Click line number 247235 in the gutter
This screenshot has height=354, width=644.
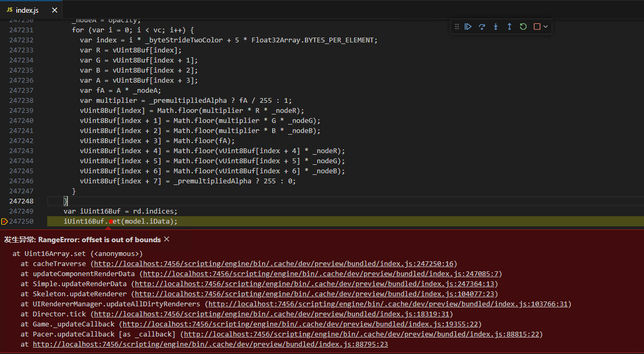coord(21,70)
